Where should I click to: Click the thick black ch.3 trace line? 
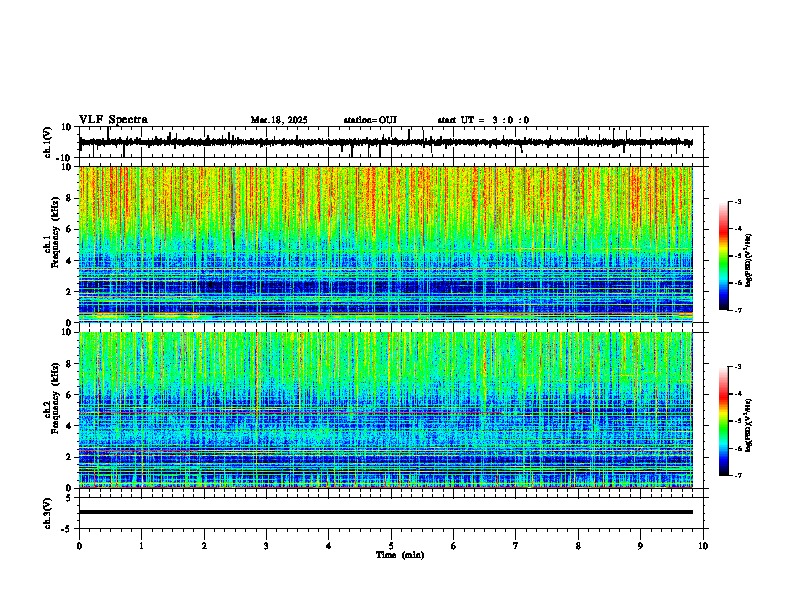386,512
